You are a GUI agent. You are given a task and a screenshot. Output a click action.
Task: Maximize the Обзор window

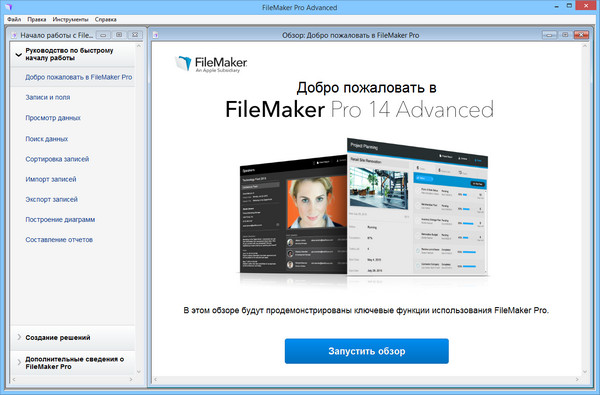(565, 35)
